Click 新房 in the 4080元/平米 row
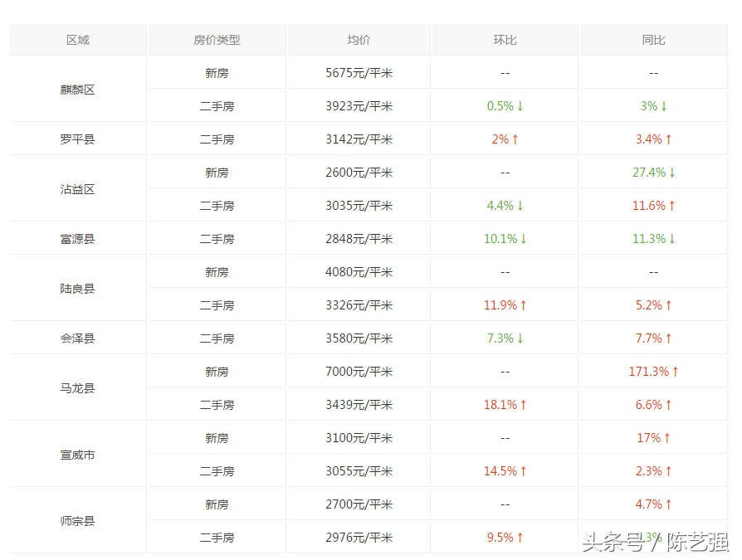The image size is (742, 560). 217,272
